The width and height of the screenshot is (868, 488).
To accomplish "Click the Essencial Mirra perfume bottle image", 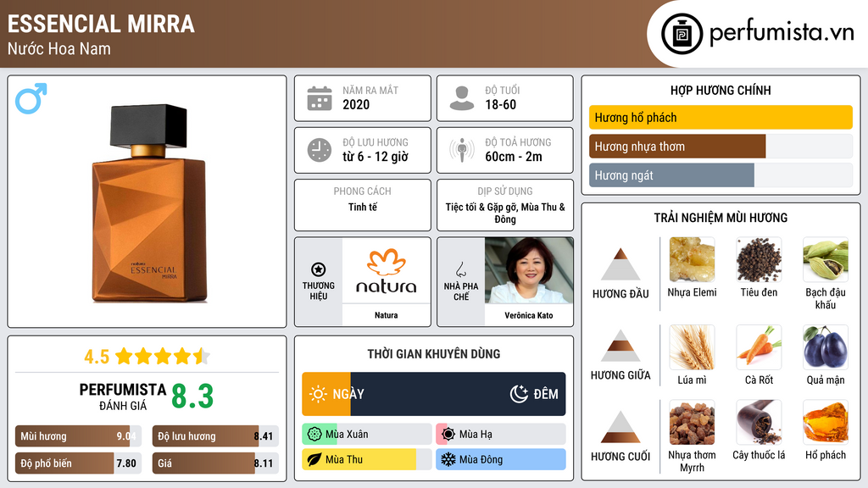I will coord(149,203).
